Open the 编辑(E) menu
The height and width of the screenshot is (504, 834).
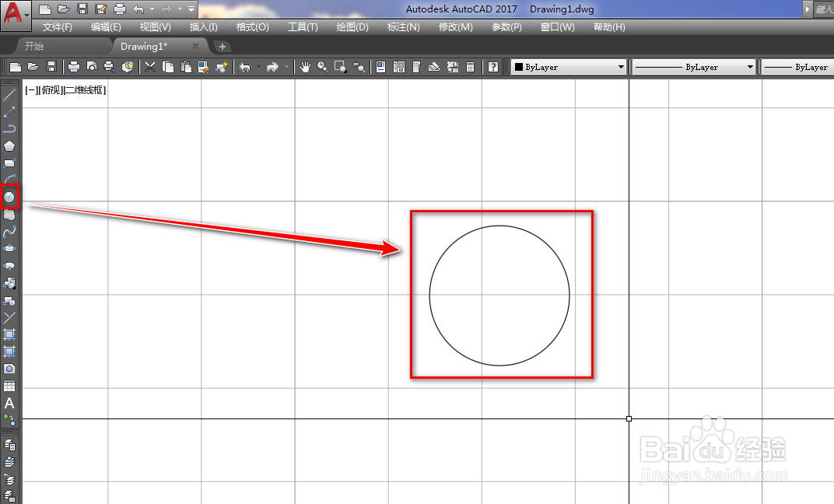(x=106, y=27)
